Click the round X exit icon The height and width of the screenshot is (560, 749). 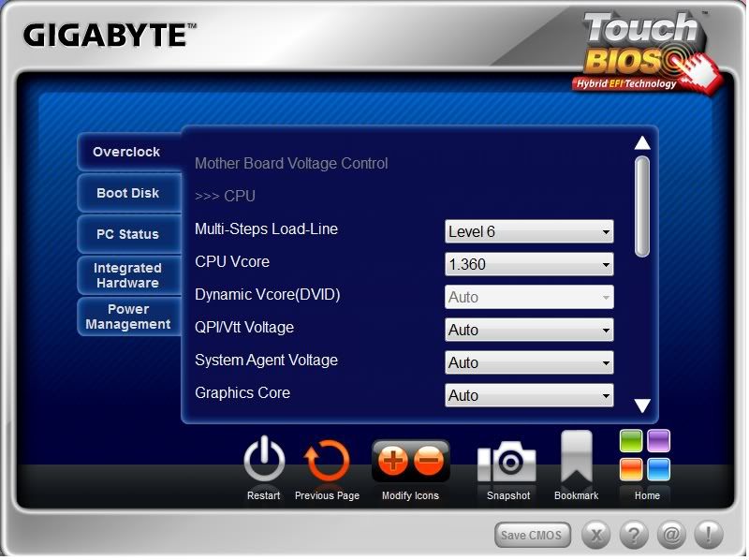tap(597, 535)
